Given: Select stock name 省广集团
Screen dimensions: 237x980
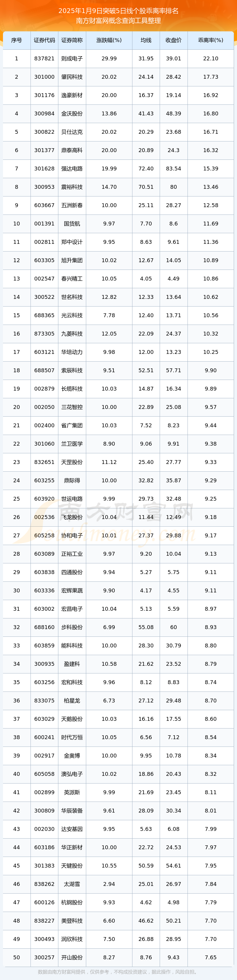Looking at the screenshot, I should [72, 425].
